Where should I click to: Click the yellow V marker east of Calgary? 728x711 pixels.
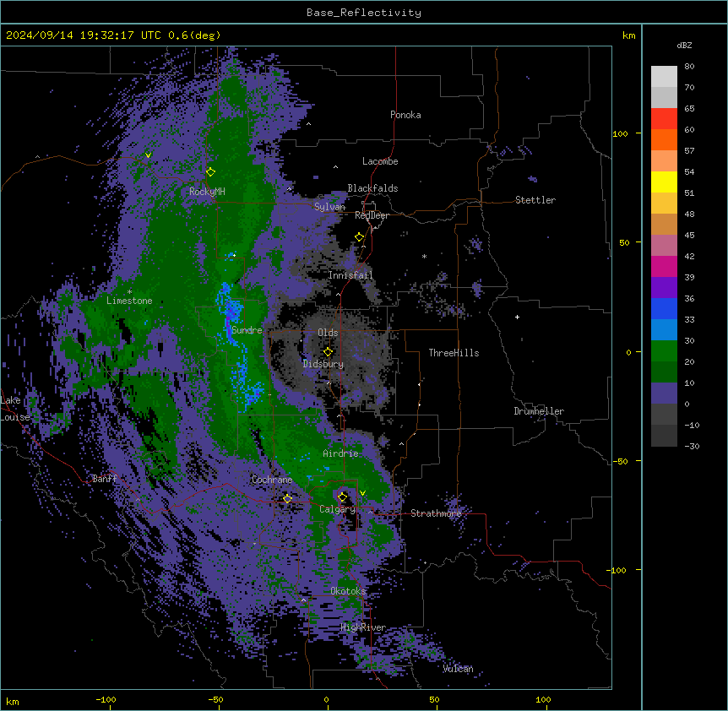[362, 493]
